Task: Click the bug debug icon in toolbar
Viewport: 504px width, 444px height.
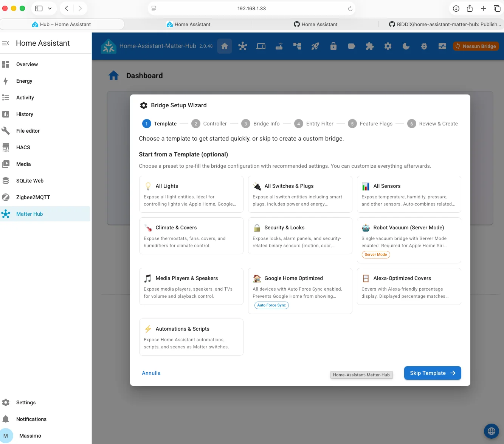Action: pos(424,46)
